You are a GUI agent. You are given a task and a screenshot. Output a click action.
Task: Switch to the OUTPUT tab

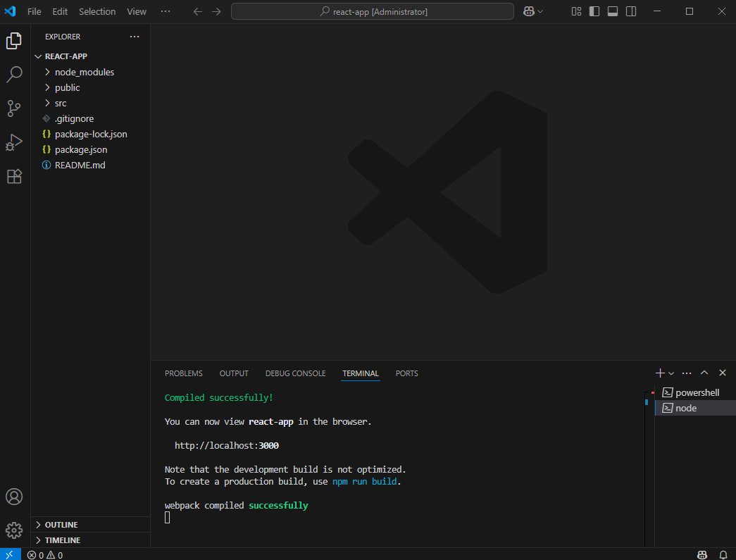(234, 373)
